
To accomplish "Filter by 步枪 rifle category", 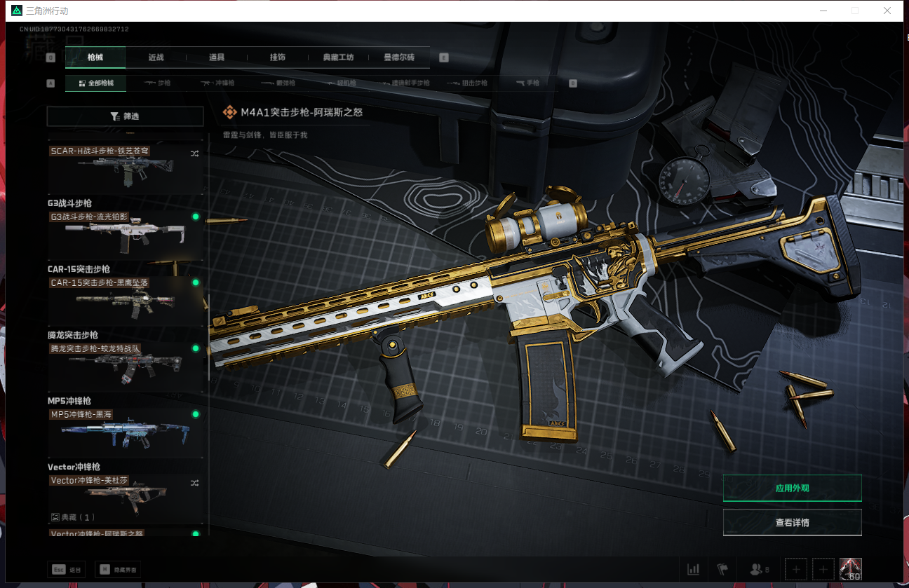I will click(x=158, y=83).
